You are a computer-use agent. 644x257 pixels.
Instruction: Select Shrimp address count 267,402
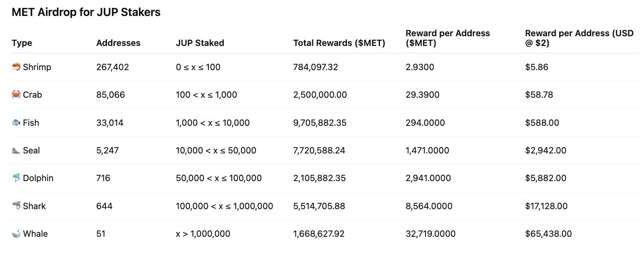[x=112, y=67]
